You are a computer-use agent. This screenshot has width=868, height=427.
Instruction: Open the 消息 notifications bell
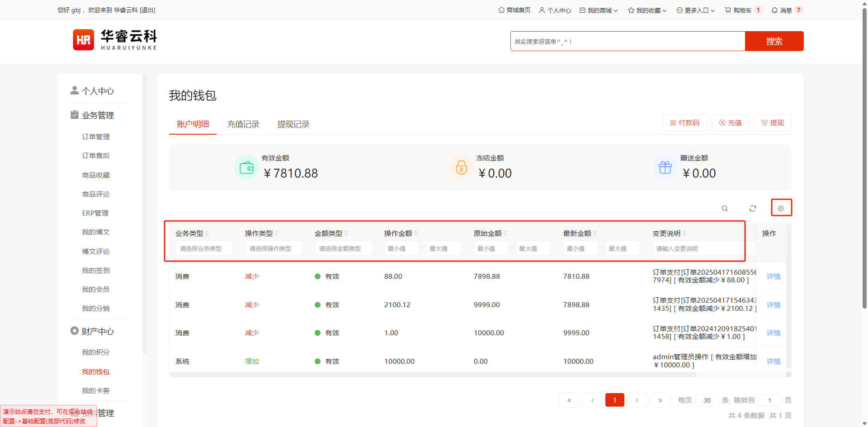tap(782, 10)
